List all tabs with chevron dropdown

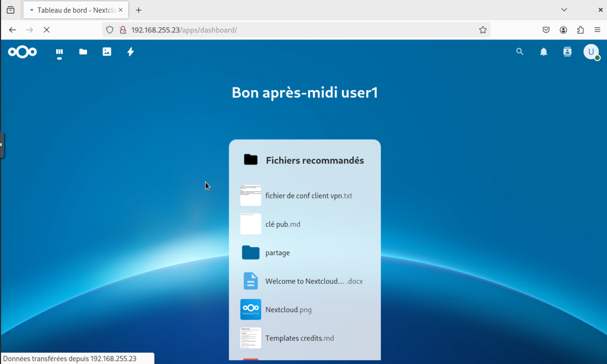tap(564, 10)
